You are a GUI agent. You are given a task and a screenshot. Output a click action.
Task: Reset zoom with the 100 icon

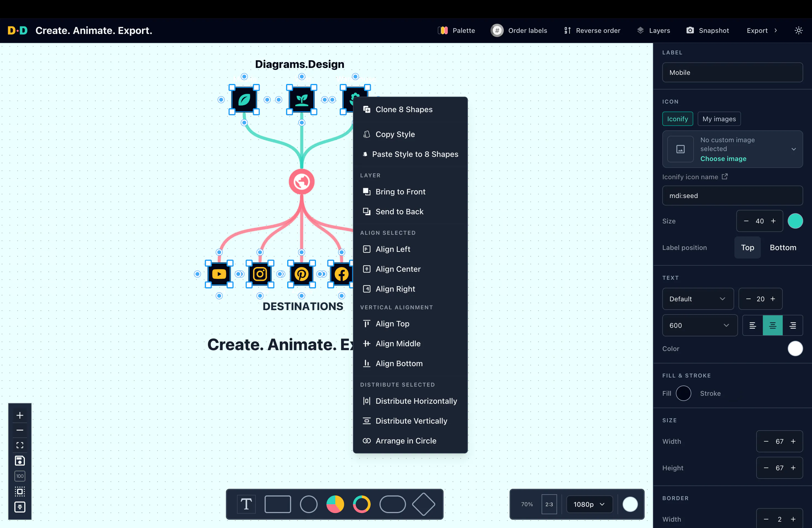[20, 476]
